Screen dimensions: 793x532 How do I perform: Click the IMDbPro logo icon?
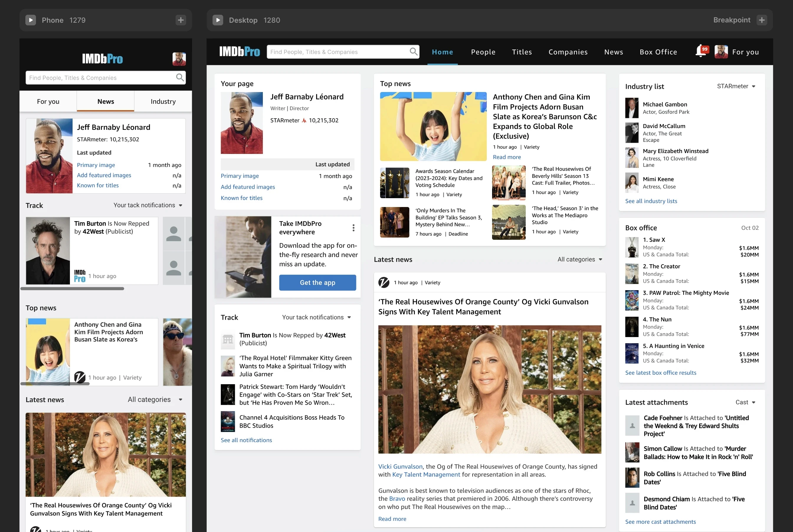[x=239, y=51]
